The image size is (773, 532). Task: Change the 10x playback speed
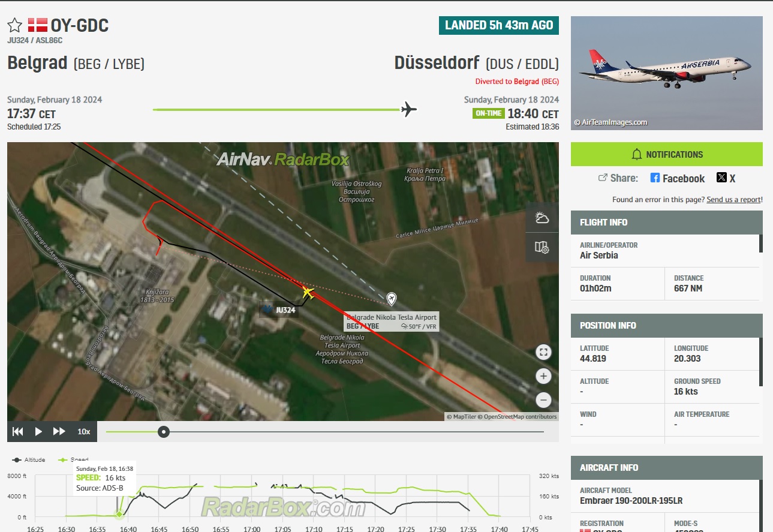[84, 431]
